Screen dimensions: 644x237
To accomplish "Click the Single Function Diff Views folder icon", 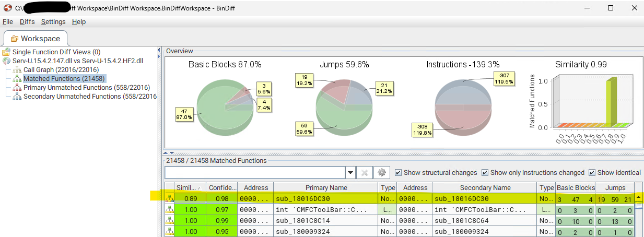I will (x=6, y=52).
